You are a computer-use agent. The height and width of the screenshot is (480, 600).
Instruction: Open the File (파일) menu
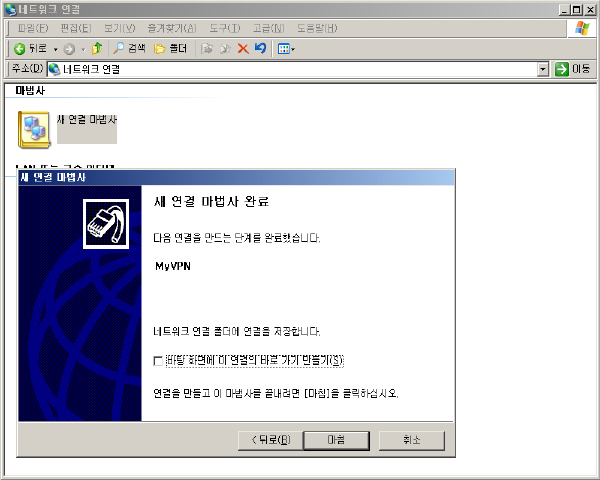point(33,28)
